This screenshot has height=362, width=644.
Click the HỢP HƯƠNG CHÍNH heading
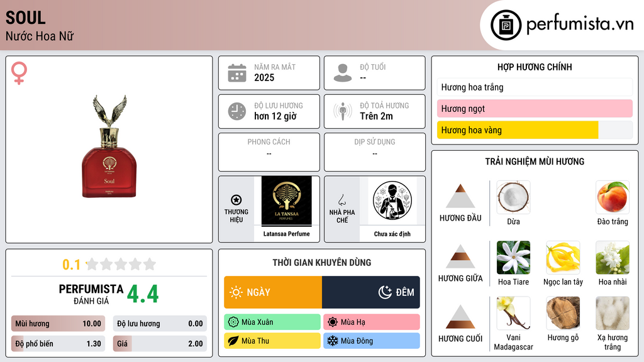[535, 67]
